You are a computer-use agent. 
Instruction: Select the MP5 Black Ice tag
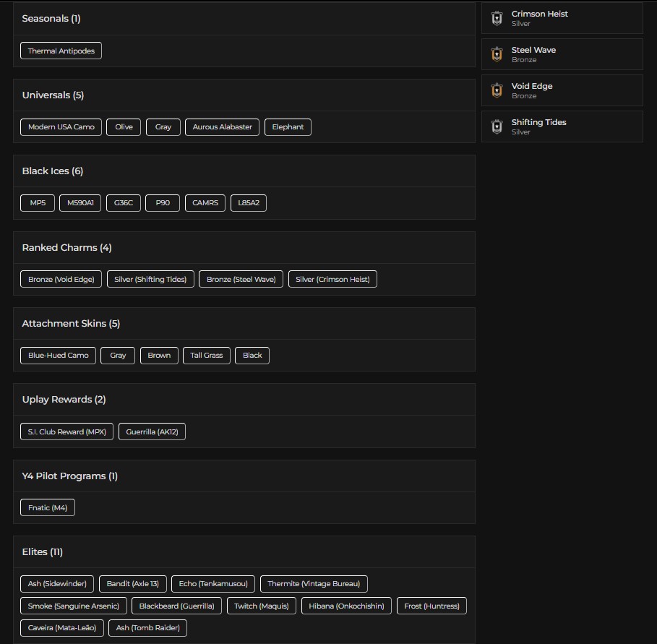38,203
